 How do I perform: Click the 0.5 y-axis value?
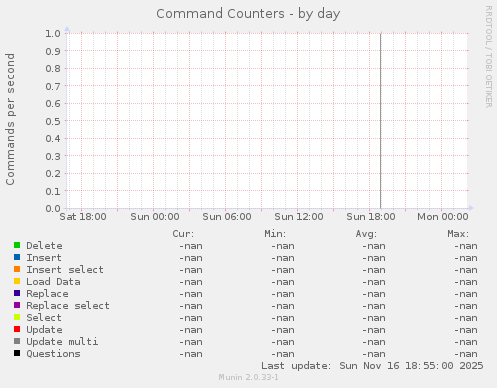click(x=53, y=121)
